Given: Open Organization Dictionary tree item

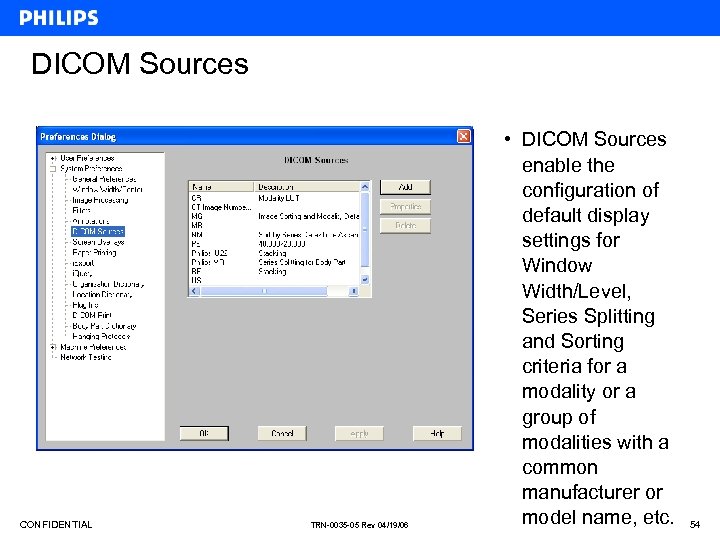Looking at the screenshot, I should point(108,284).
